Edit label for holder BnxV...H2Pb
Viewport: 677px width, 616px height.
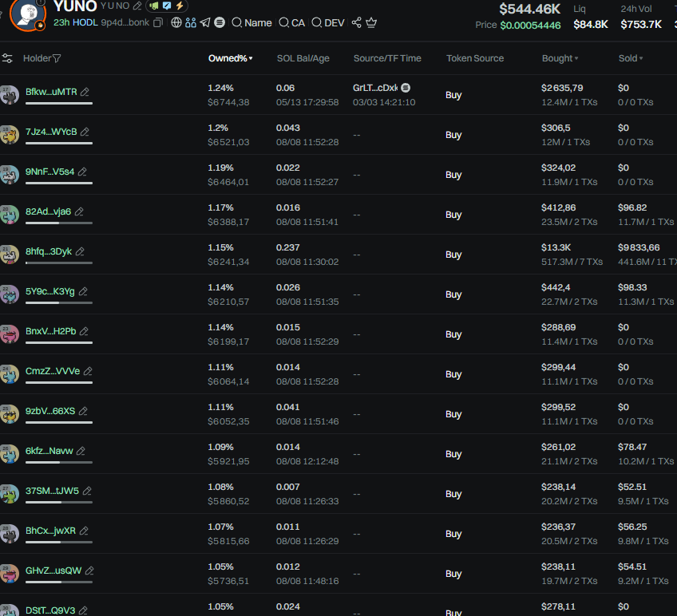pos(84,331)
